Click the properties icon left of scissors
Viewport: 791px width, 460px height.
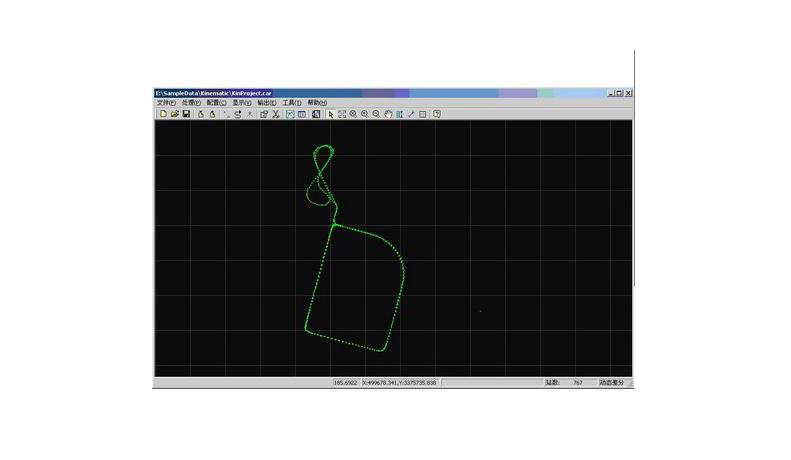coord(264,114)
